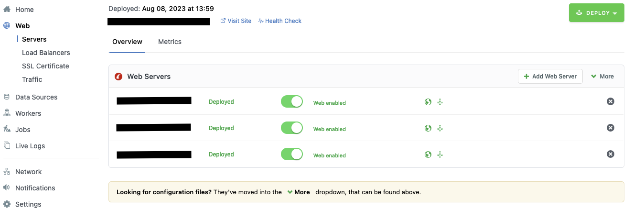This screenshot has height=221, width=644.
Task: Open the green DEPLOY dropdown button
Action: click(597, 13)
